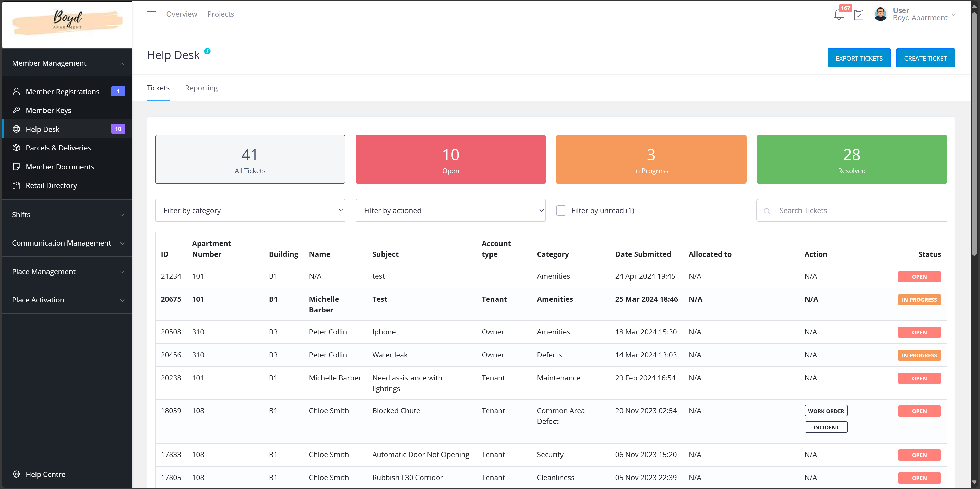Open Retail Directory sidebar icon
Image resolution: width=980 pixels, height=489 pixels.
point(16,185)
